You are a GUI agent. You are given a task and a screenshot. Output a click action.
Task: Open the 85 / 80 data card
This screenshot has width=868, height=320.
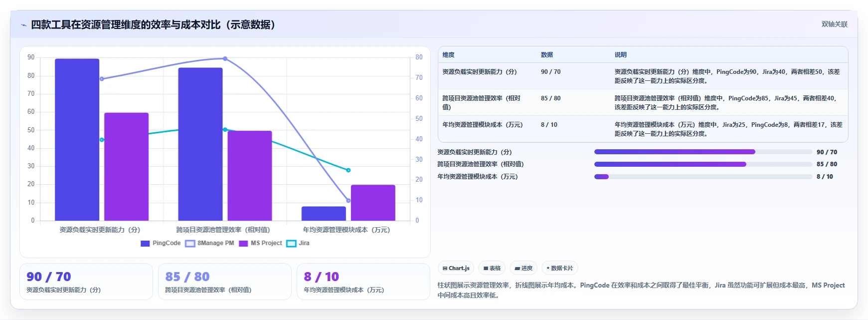(x=225, y=282)
